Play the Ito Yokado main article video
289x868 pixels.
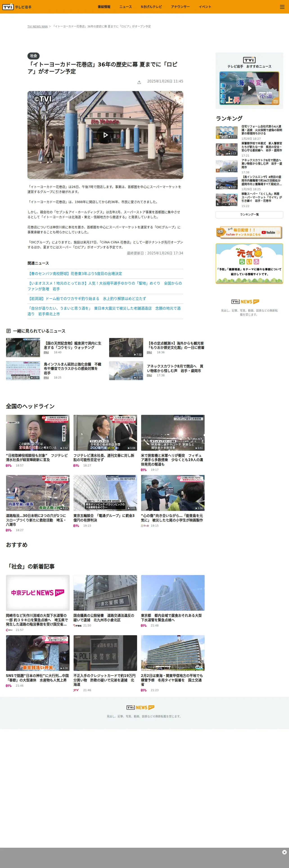click(x=105, y=135)
